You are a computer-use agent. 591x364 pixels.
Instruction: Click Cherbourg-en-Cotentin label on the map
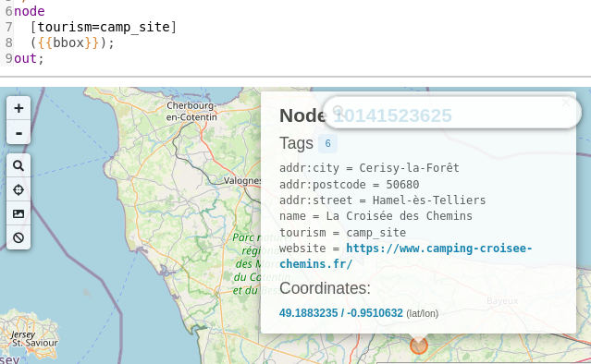tap(191, 112)
